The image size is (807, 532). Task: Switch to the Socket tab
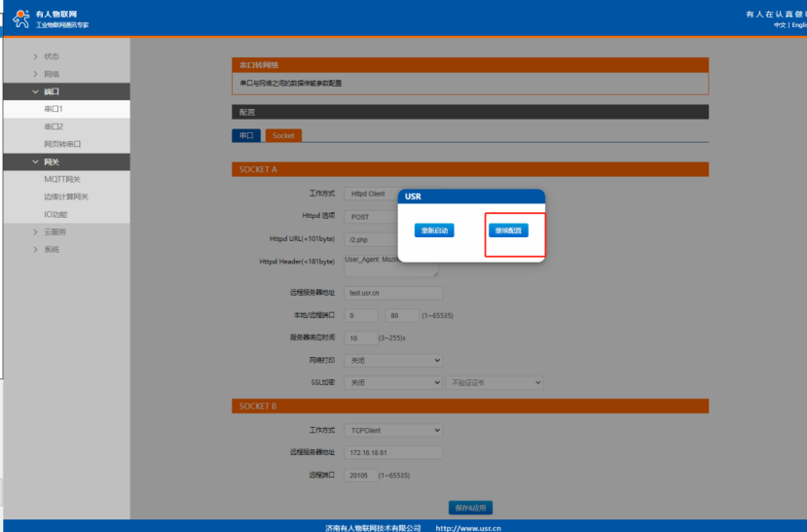[x=283, y=136]
